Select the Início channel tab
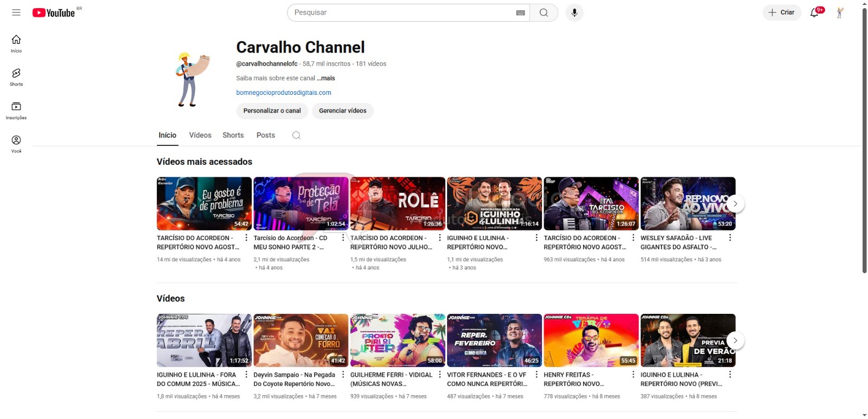868x419 pixels. coord(167,136)
